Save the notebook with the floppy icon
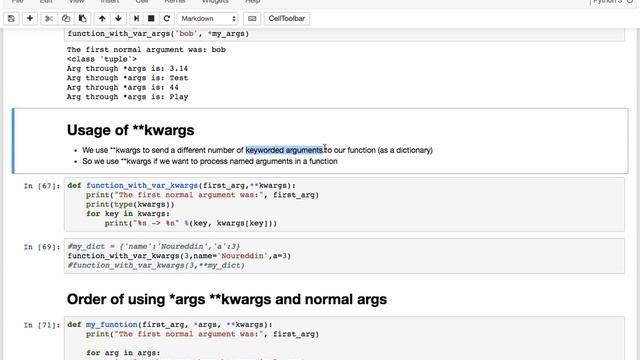The width and height of the screenshot is (640, 360). (x=11, y=18)
